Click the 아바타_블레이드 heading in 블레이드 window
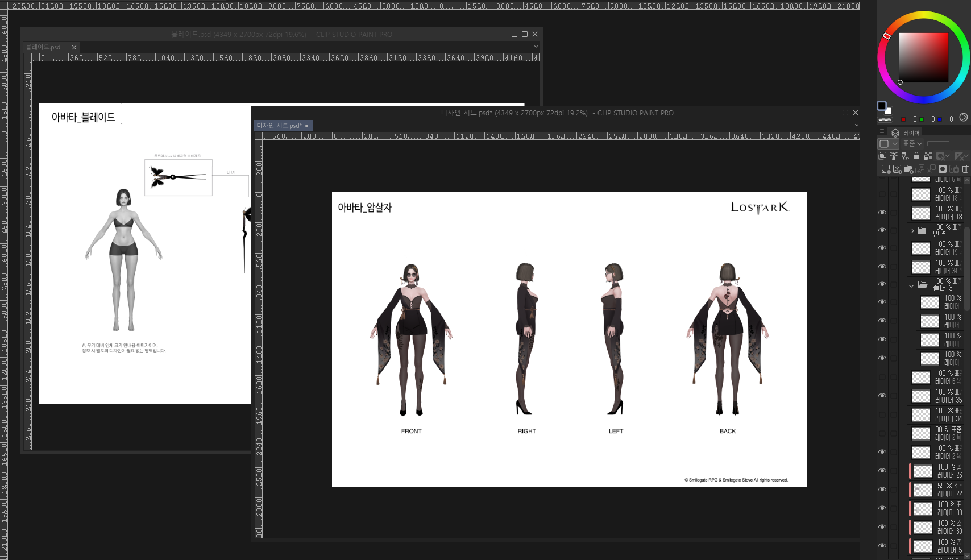This screenshot has height=560, width=971. (x=84, y=117)
